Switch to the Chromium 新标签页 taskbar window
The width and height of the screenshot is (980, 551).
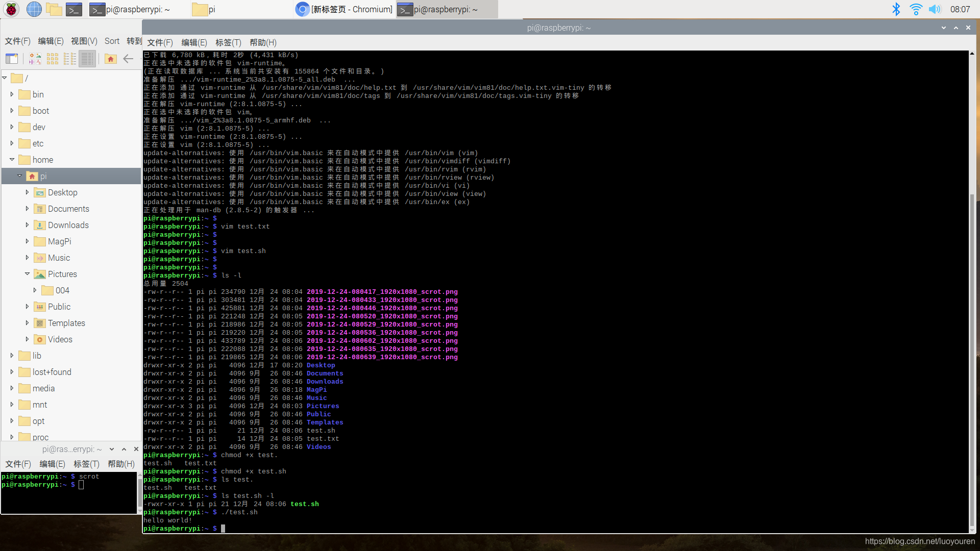click(x=345, y=9)
